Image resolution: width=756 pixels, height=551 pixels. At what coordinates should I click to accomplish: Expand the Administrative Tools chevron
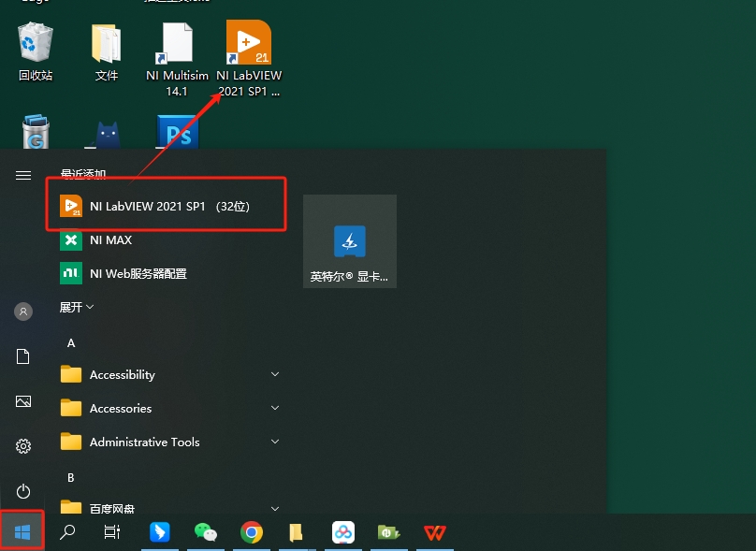pyautogui.click(x=275, y=442)
